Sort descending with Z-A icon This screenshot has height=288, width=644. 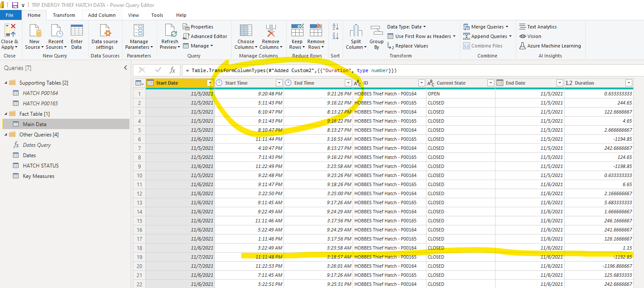click(335, 36)
